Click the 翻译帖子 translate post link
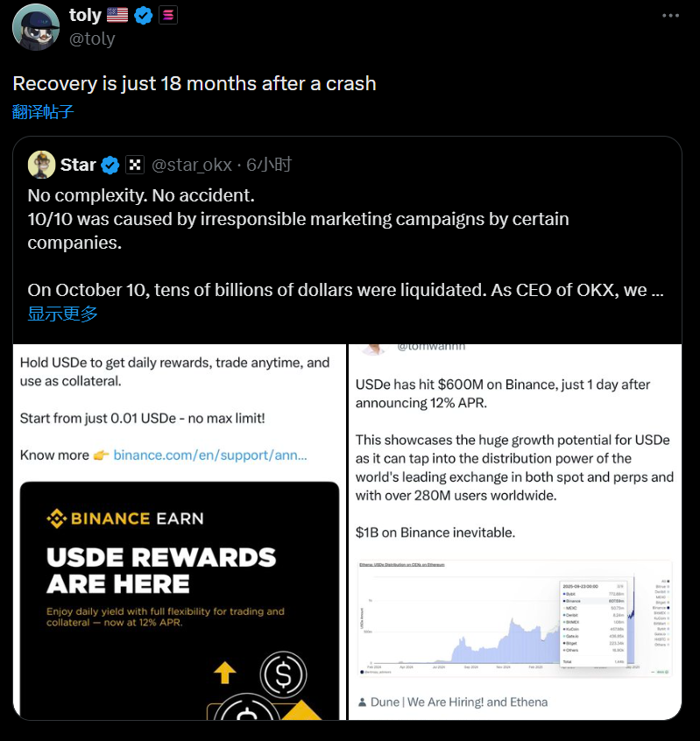 point(43,112)
